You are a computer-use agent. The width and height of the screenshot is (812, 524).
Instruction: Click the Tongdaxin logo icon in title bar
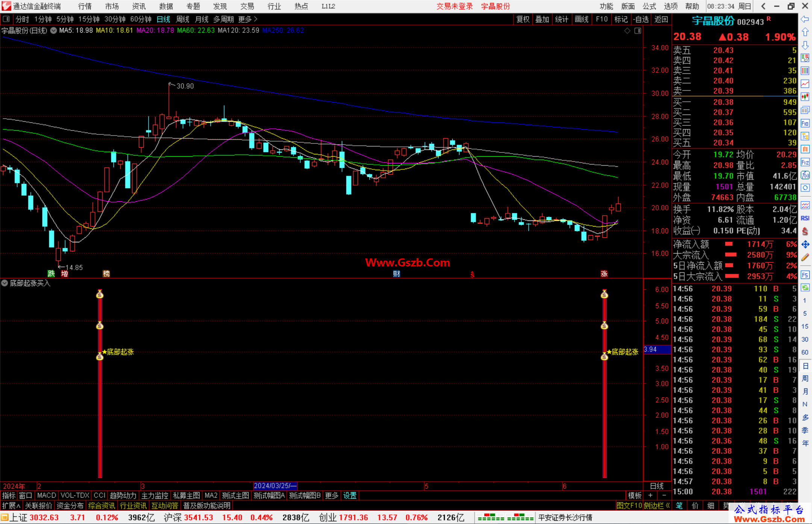tap(6, 6)
